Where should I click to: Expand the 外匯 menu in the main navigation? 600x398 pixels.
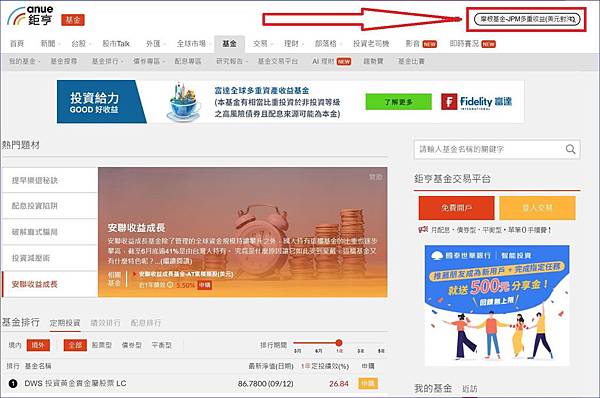point(155,44)
